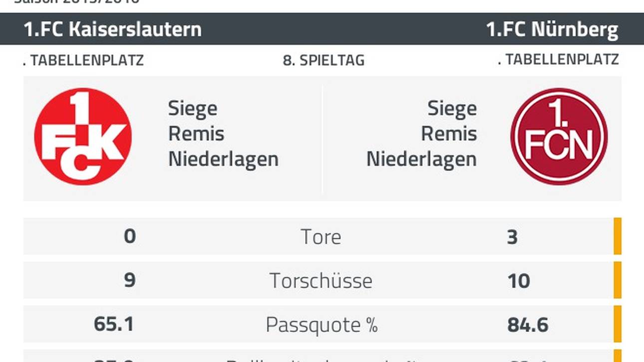Click the orange bar beside the Tore row

[618, 236]
